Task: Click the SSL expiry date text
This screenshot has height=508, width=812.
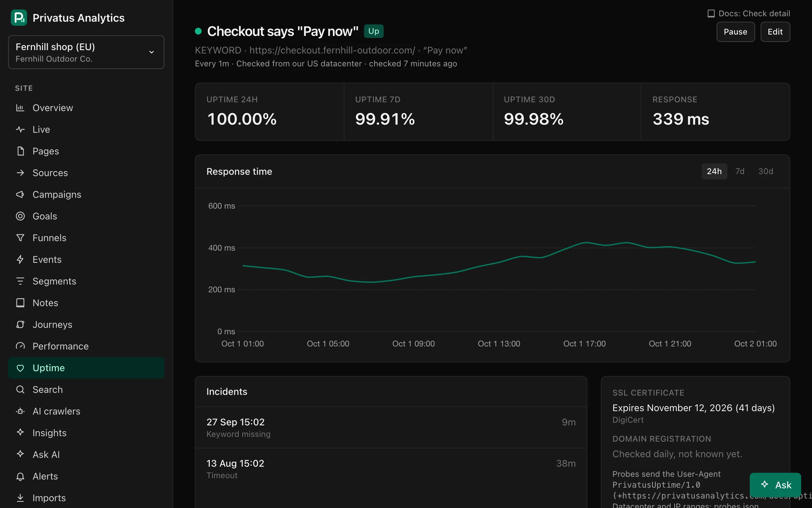Action: (x=693, y=408)
